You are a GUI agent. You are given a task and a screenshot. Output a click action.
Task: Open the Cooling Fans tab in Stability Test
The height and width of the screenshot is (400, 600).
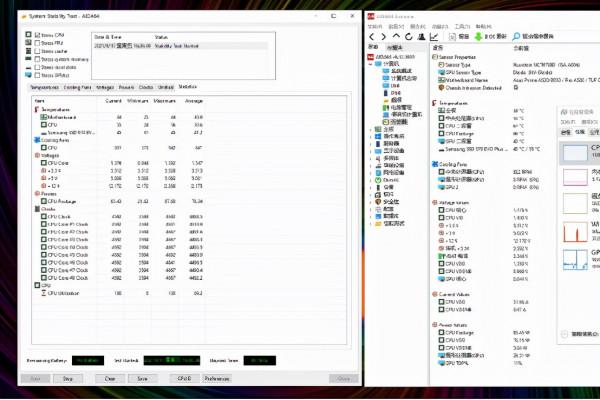pos(77,87)
